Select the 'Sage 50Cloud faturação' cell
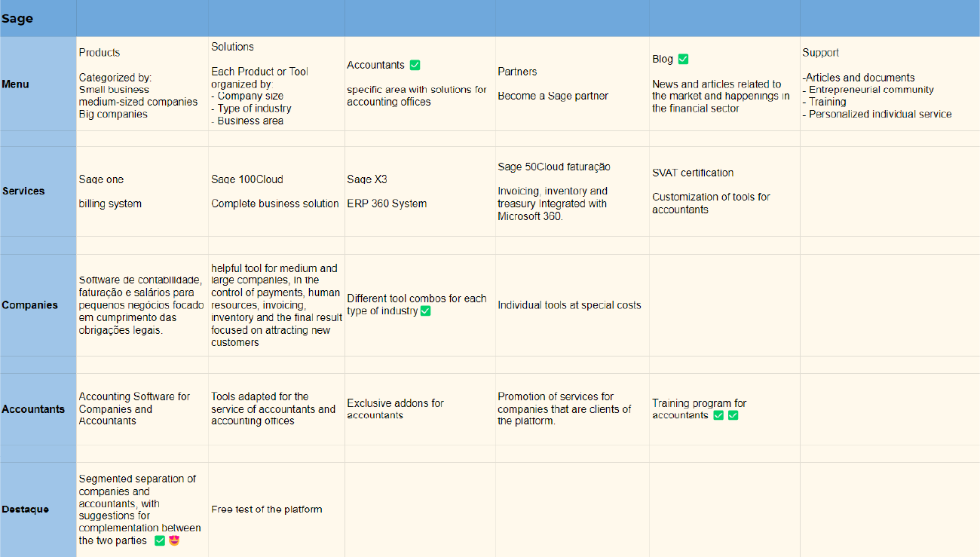Screen dimensions: 980x557 [x=572, y=191]
